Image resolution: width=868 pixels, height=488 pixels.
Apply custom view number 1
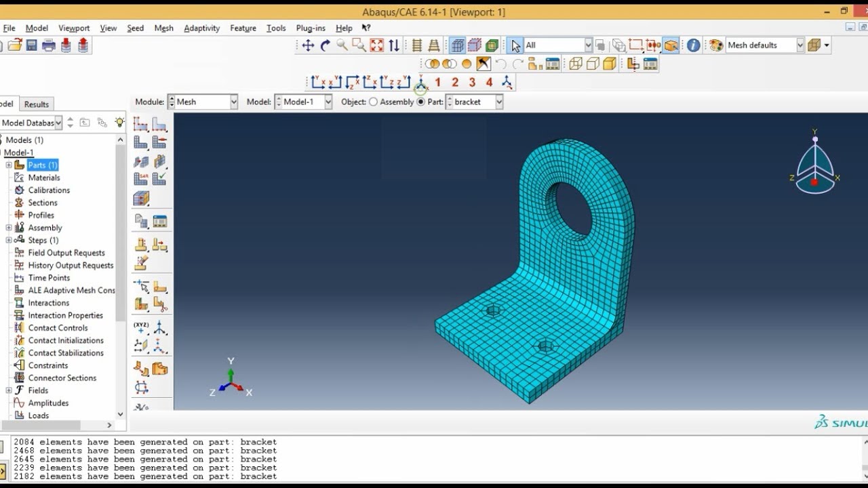(437, 83)
